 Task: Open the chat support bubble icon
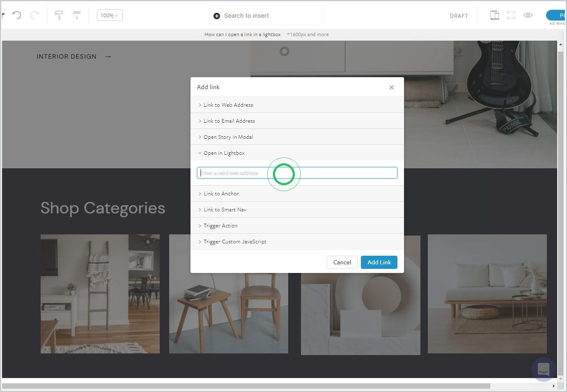click(543, 369)
